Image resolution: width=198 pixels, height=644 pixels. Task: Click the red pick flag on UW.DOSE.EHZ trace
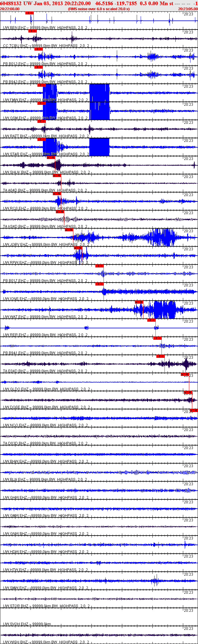[188, 392]
